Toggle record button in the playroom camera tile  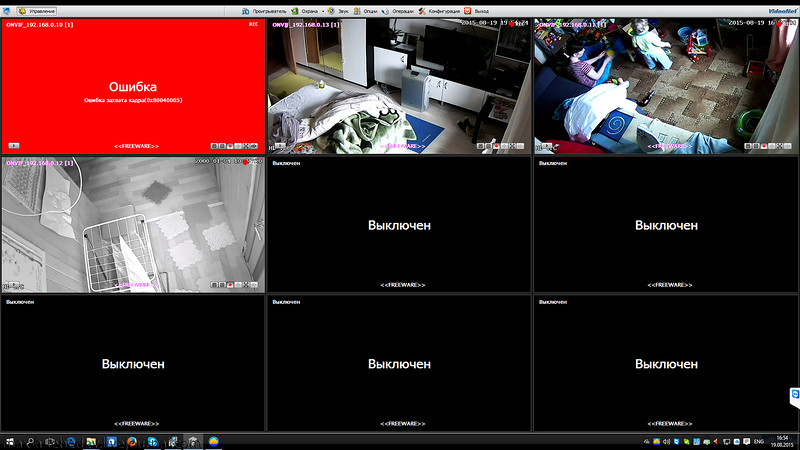(x=764, y=146)
